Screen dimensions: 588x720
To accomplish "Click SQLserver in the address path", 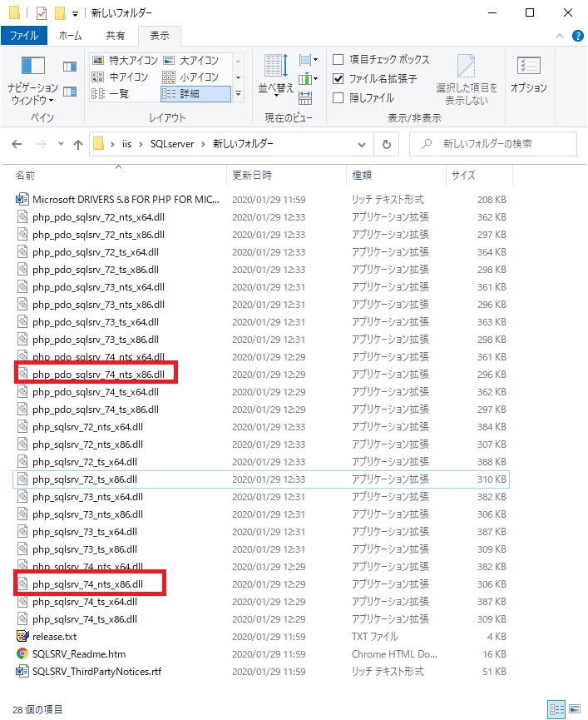I will (x=172, y=144).
